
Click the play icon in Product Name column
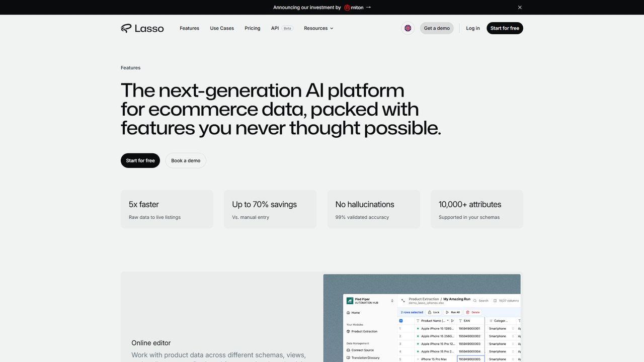[x=452, y=321]
